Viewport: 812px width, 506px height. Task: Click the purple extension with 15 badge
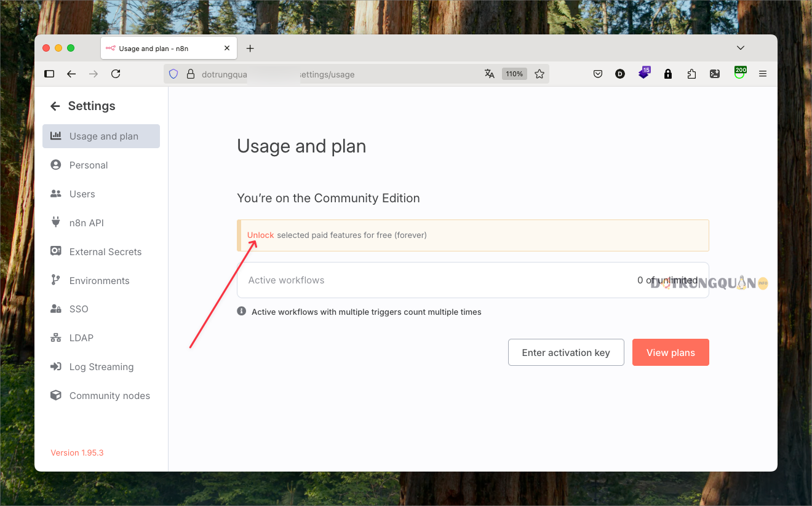644,73
